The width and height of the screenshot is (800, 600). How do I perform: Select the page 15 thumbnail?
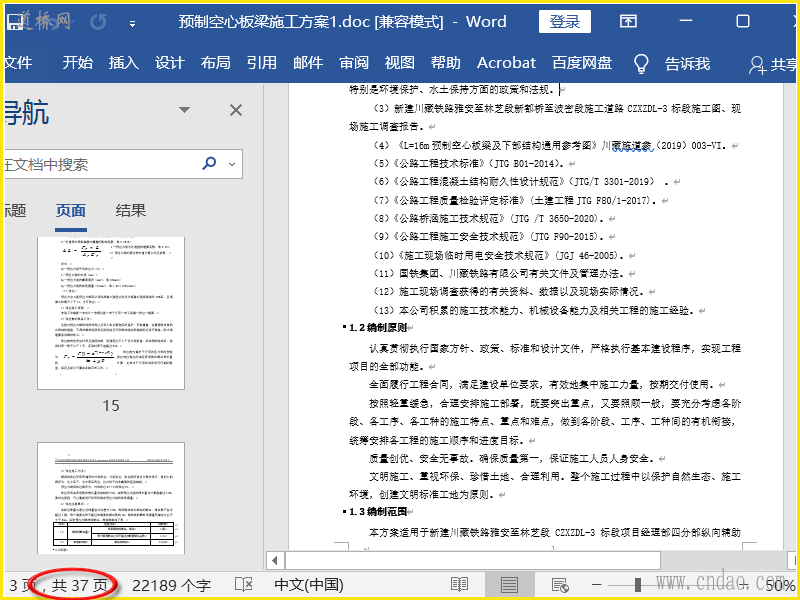point(111,313)
